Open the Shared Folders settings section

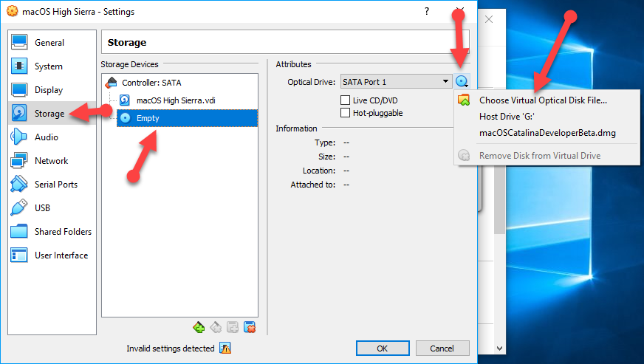tap(62, 232)
